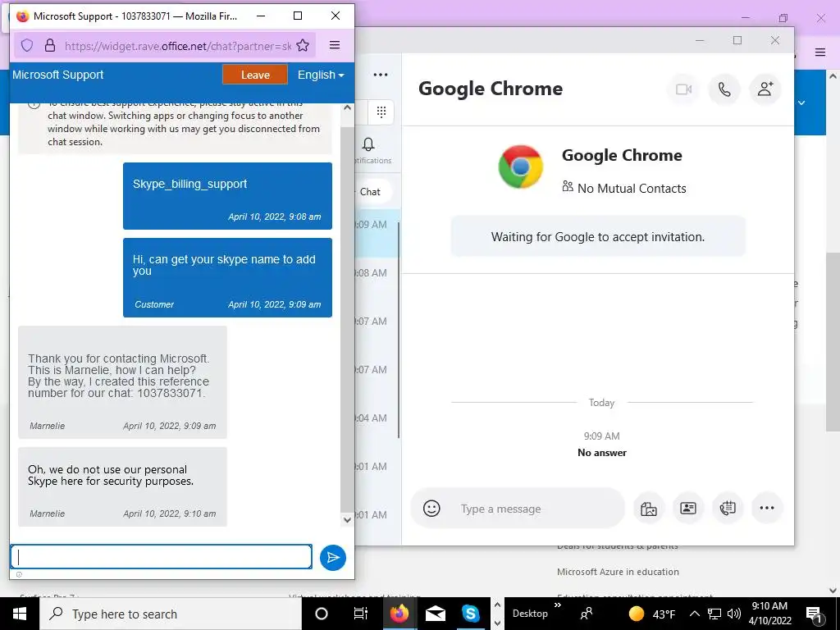
Task: Click the padlock site info icon
Action: pyautogui.click(x=50, y=46)
